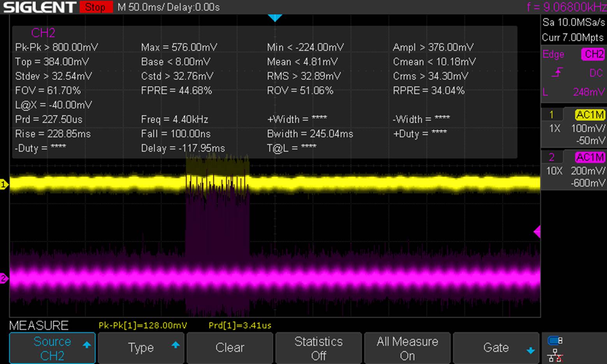Click the magenta trigger level arrow
The image size is (607, 364).
(x=537, y=232)
